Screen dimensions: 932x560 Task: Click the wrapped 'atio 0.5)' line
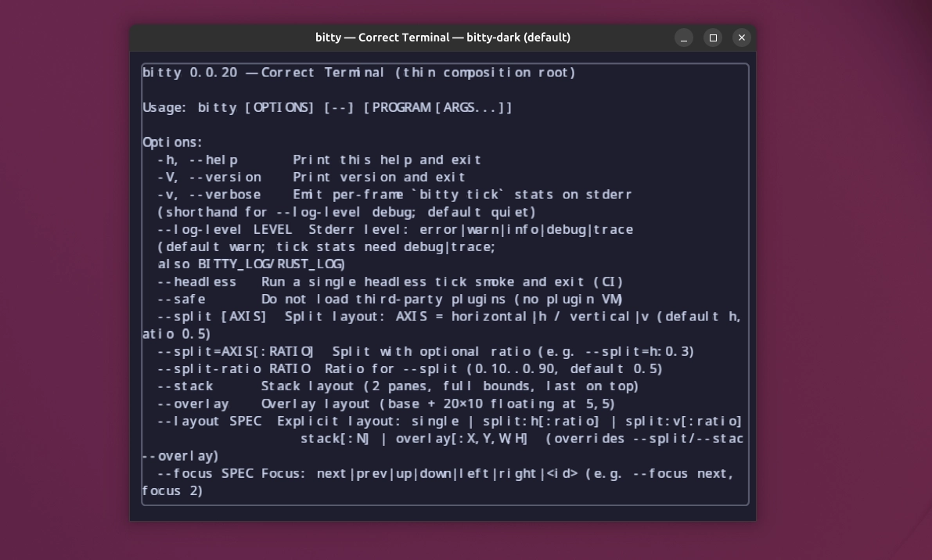click(x=177, y=334)
